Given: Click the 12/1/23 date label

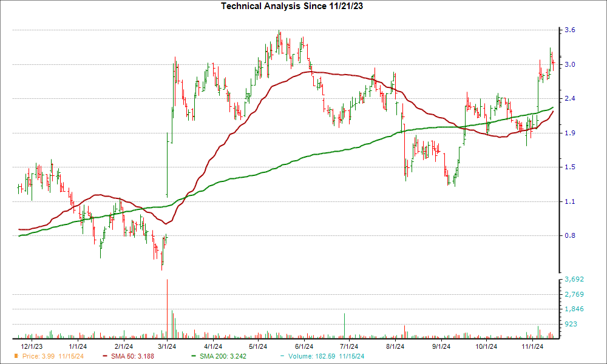Looking at the screenshot, I should (32, 346).
